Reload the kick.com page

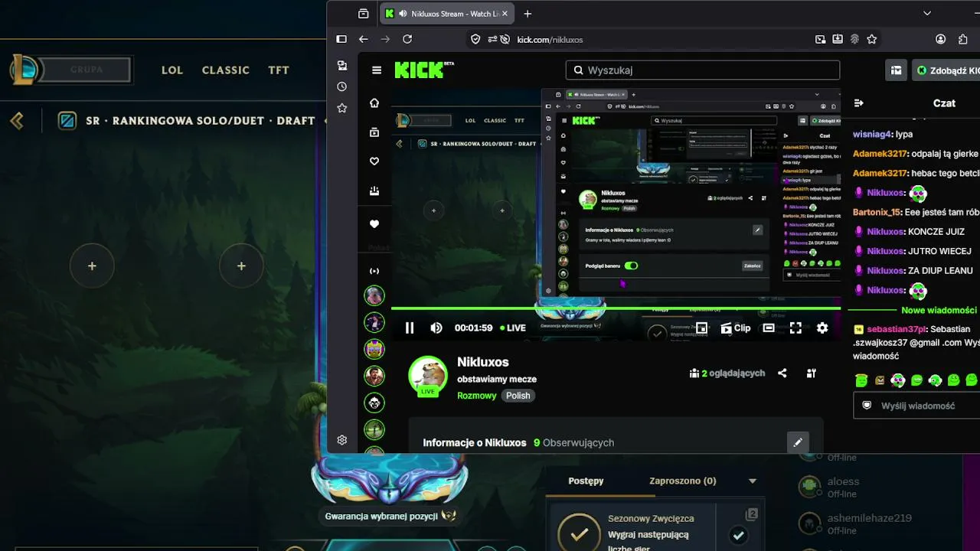pyautogui.click(x=407, y=39)
